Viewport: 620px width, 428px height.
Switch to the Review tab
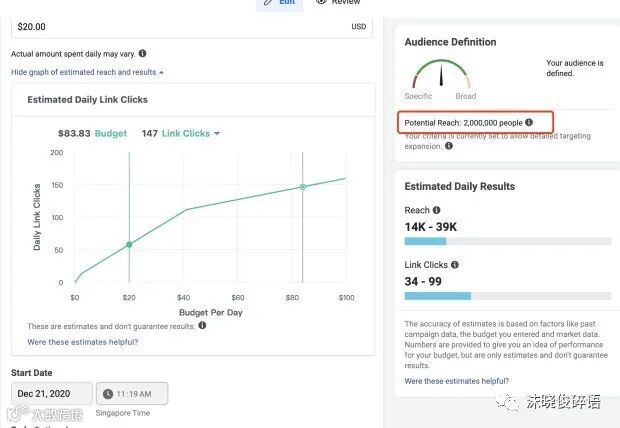point(338,3)
